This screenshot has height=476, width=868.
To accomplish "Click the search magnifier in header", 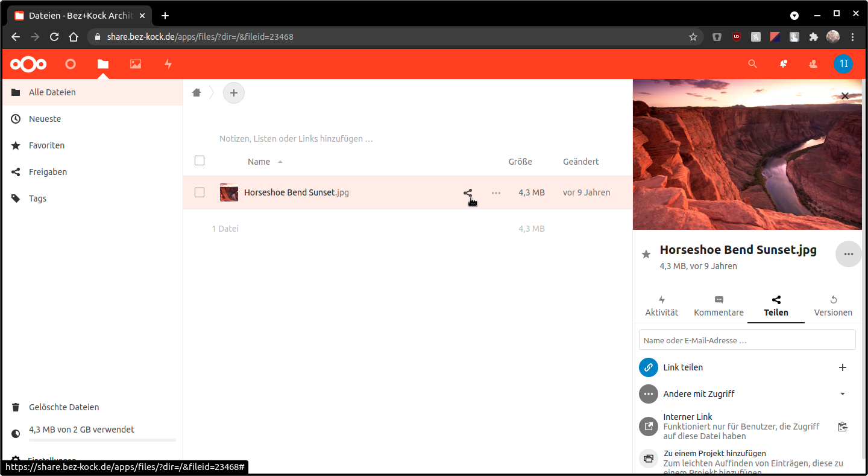I will point(752,64).
